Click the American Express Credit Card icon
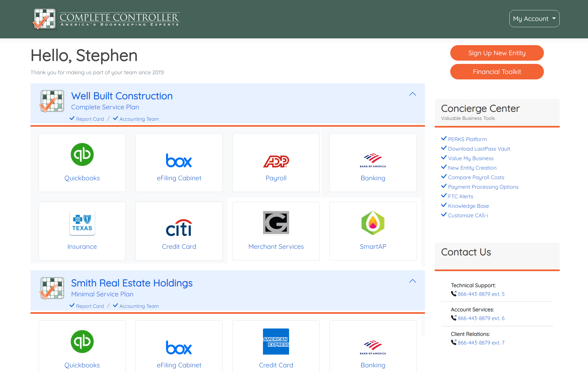 pos(276,342)
